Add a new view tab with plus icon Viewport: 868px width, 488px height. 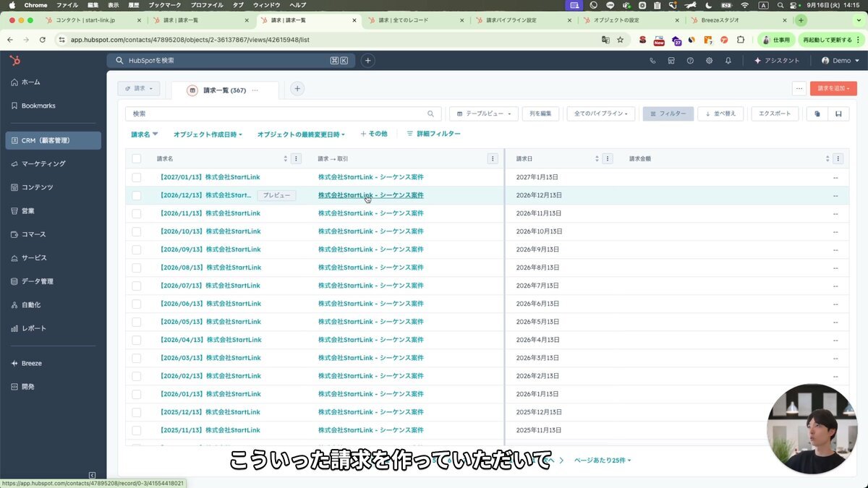(x=297, y=89)
